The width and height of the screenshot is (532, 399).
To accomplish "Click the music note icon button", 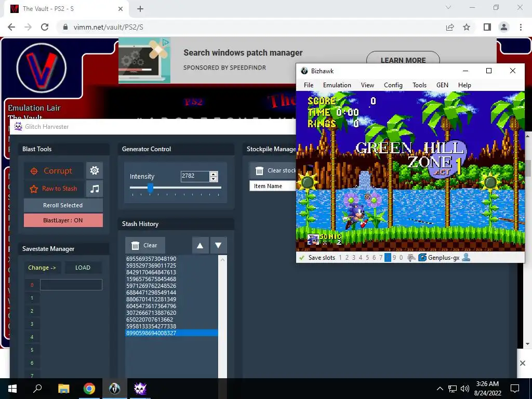I will (x=95, y=189).
